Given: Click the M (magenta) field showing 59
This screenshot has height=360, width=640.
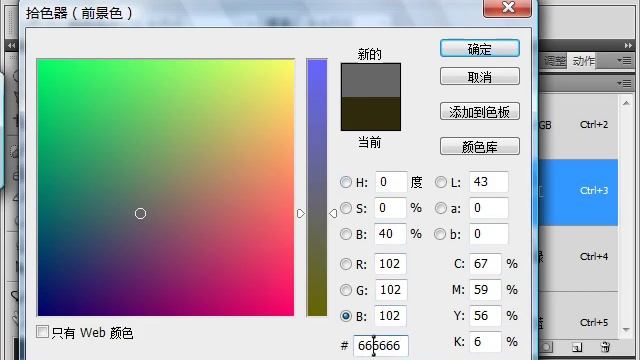Looking at the screenshot, I should pos(485,290).
